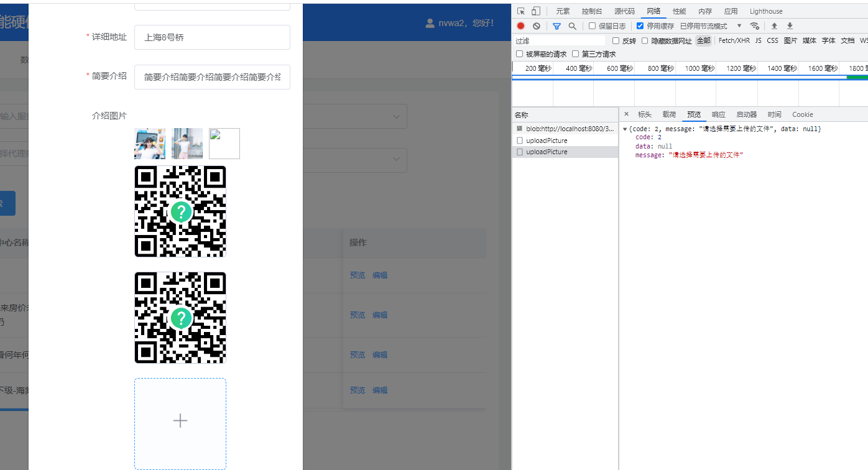This screenshot has width=868, height=470.
Task: Toggle hide data URLs (隐藏数据网址) checkbox
Action: point(645,40)
